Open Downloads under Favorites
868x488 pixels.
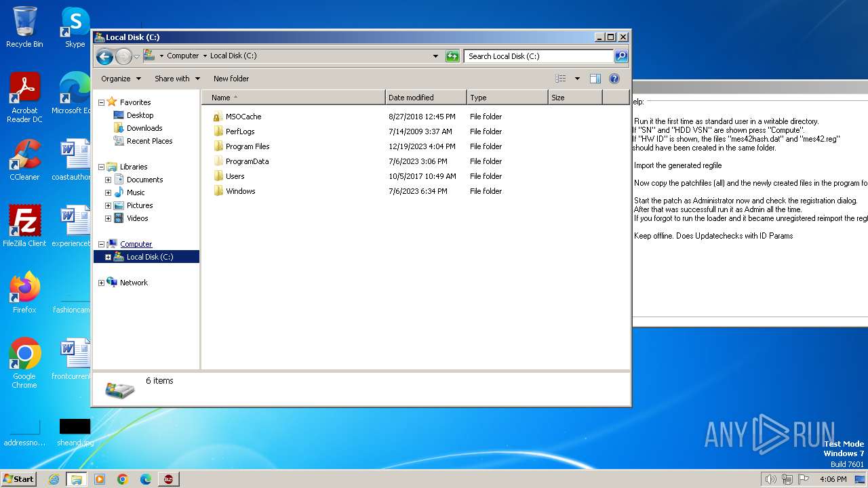click(x=144, y=128)
